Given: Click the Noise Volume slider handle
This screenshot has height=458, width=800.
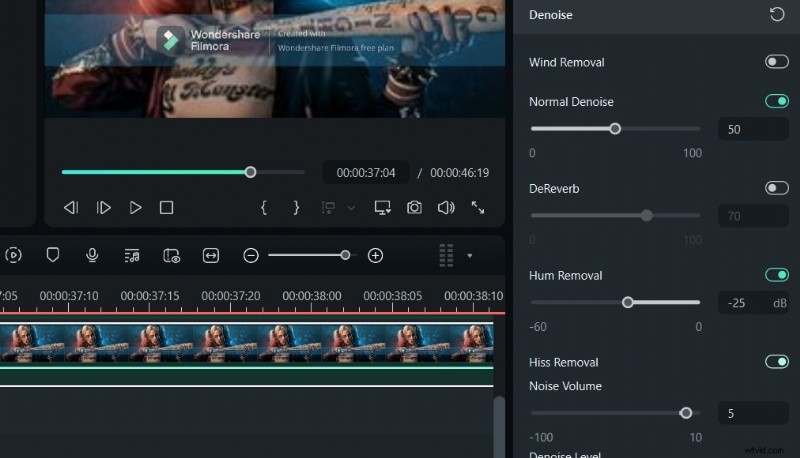Looking at the screenshot, I should tap(686, 413).
